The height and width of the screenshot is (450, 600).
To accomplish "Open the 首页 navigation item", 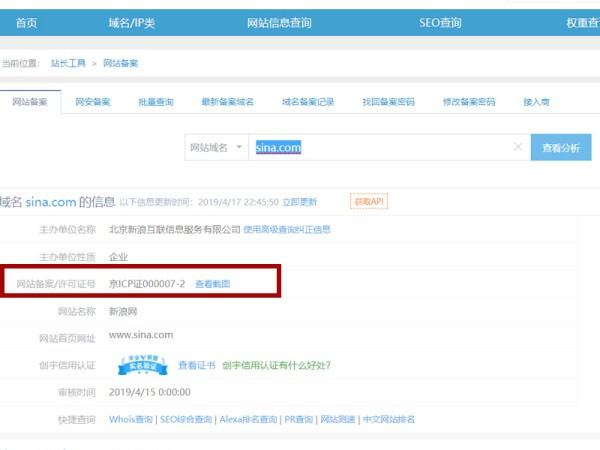I will tap(26, 23).
